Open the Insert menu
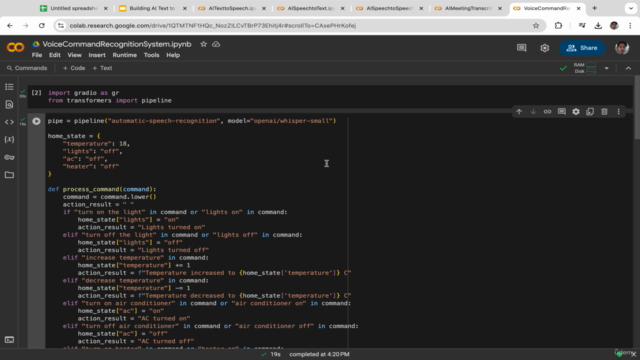Screen dimensions: 640x360 click(x=97, y=55)
